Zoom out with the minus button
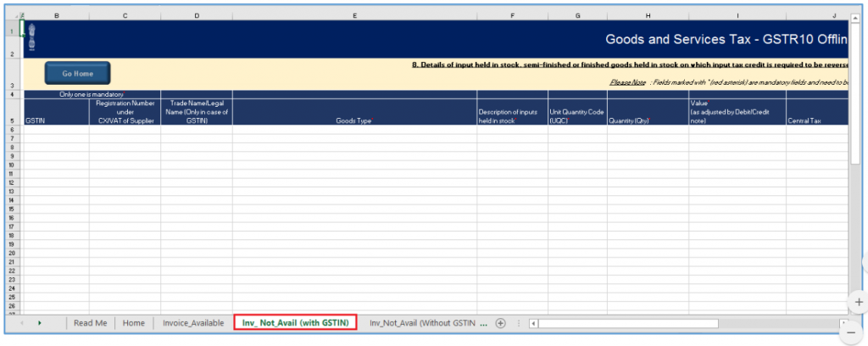The width and height of the screenshot is (868, 346). pyautogui.click(x=851, y=333)
